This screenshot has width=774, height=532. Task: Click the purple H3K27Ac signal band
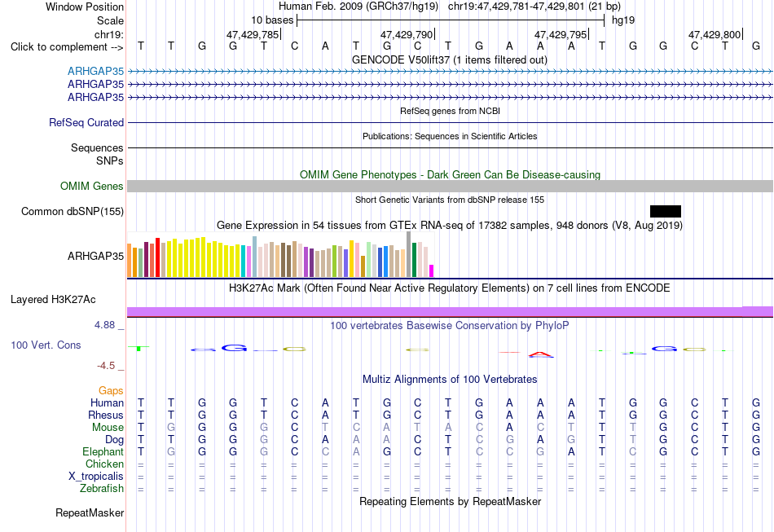click(450, 311)
